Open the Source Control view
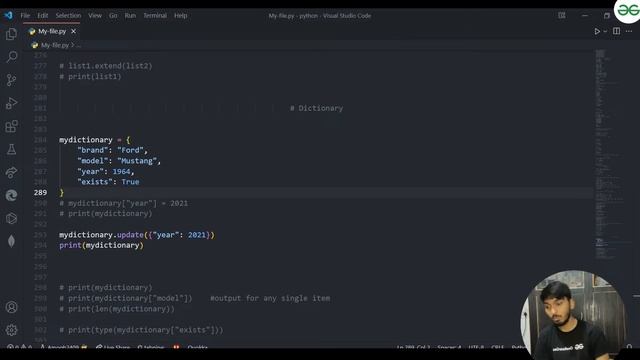 [11, 80]
